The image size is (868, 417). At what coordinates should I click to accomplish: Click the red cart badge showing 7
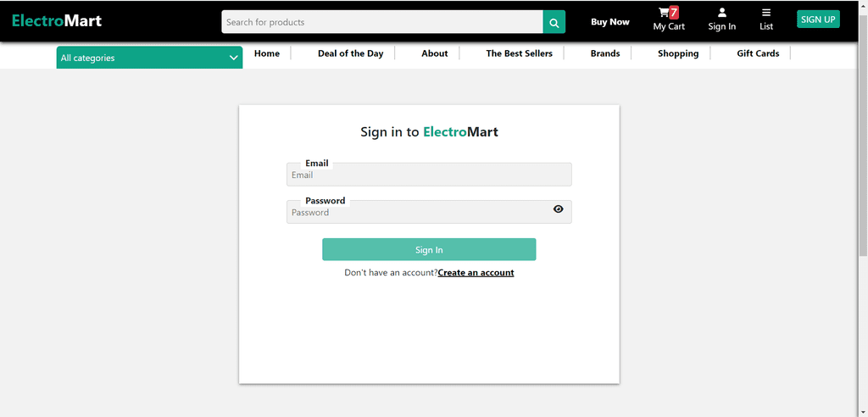pyautogui.click(x=674, y=12)
